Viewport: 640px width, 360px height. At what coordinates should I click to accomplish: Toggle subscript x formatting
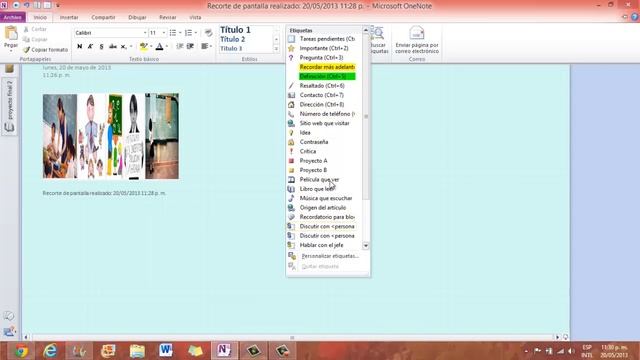click(123, 47)
